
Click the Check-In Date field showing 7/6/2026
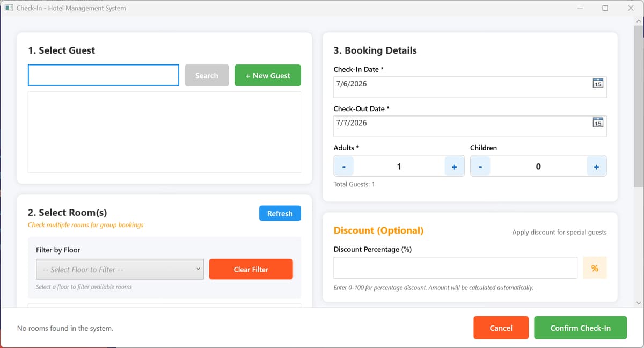(x=470, y=87)
